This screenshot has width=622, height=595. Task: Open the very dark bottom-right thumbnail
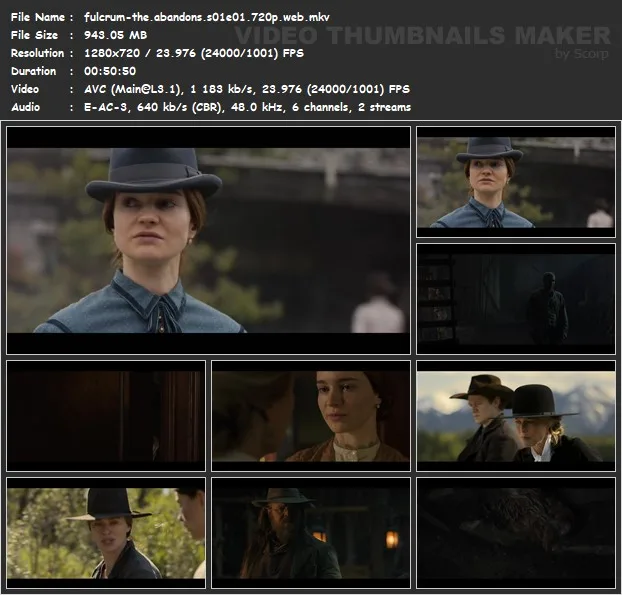pos(516,533)
